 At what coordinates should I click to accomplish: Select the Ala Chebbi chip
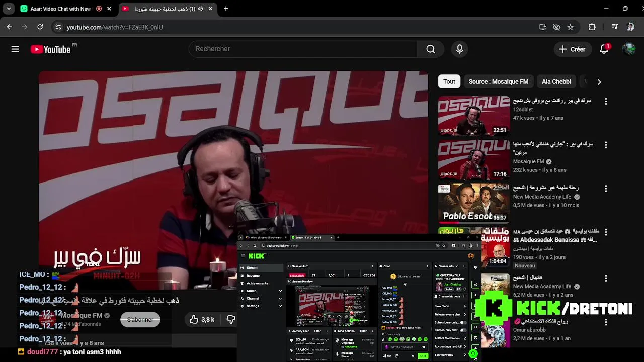[556, 81]
